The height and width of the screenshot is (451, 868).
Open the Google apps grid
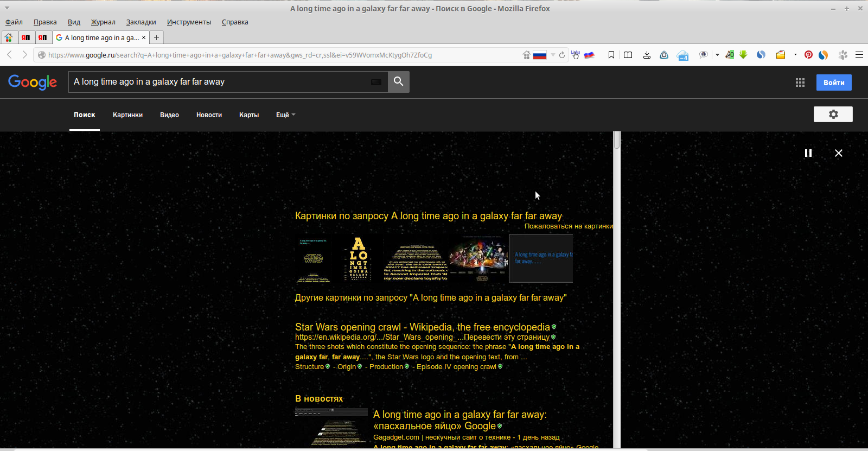pos(800,82)
